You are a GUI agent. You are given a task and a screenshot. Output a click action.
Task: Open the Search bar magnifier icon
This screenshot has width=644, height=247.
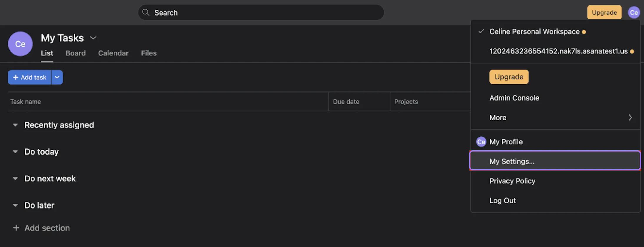coord(146,12)
